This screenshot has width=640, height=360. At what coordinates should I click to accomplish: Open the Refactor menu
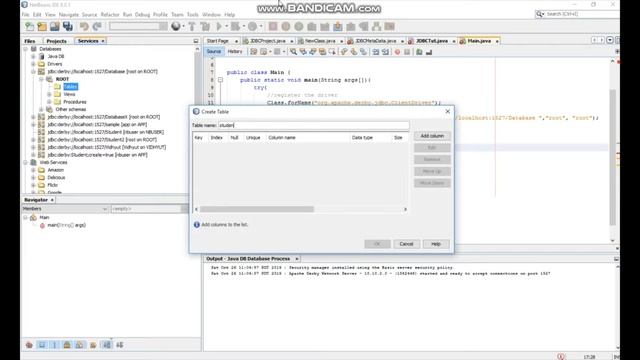tap(110, 15)
